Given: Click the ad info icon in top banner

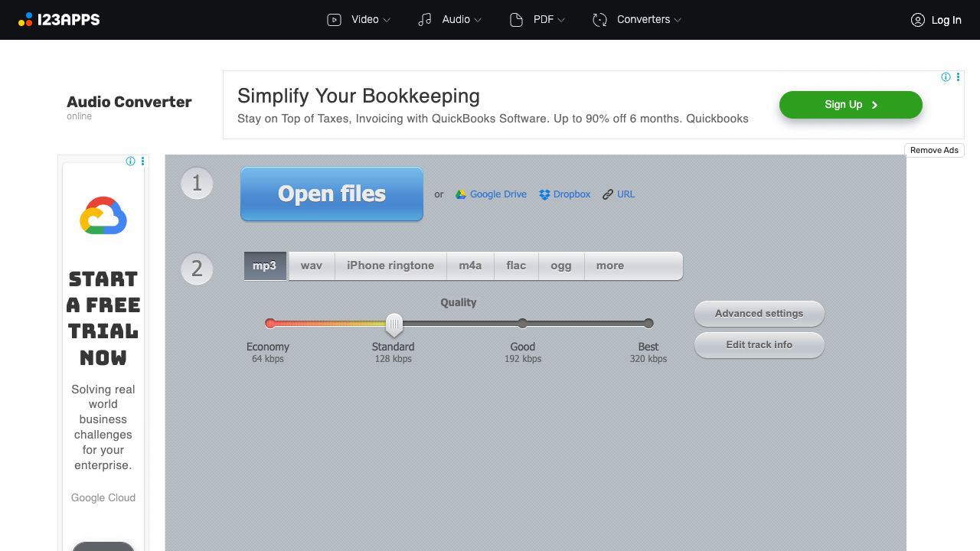Looking at the screenshot, I should [946, 77].
